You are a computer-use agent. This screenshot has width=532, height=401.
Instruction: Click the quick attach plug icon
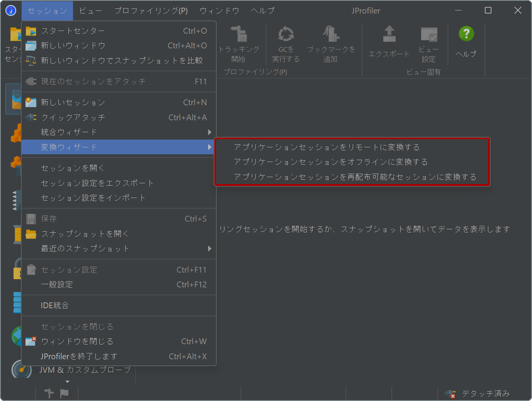tap(31, 117)
